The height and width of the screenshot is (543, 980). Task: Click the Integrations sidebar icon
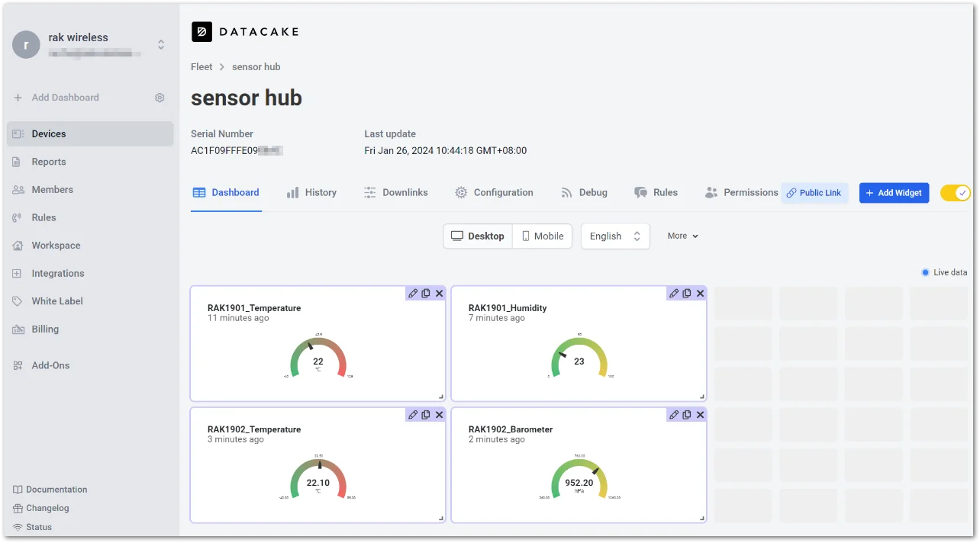click(x=18, y=273)
